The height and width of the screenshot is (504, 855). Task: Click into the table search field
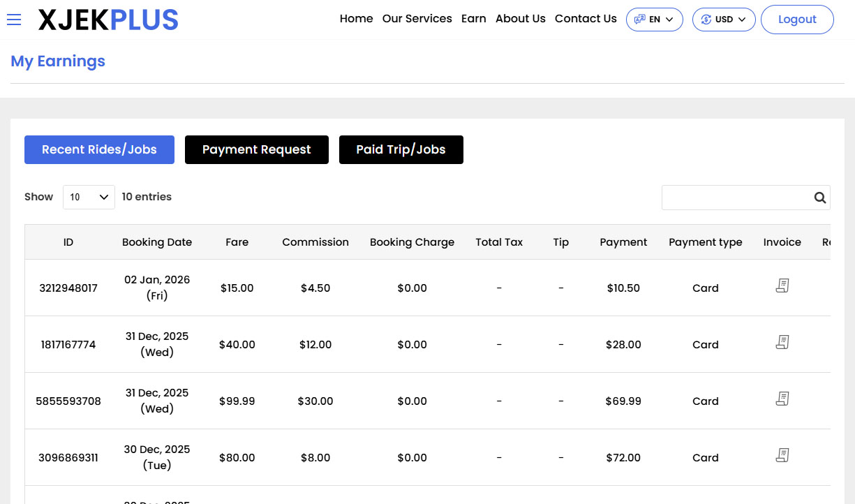click(x=735, y=198)
